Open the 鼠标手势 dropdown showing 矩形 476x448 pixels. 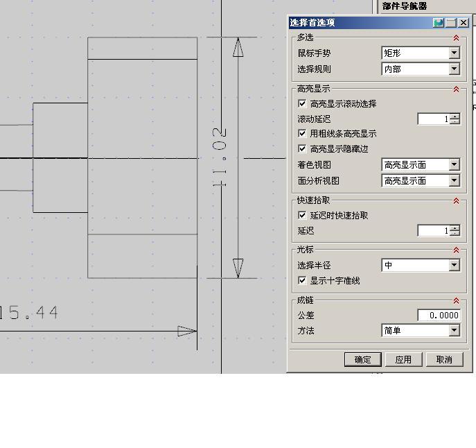click(421, 53)
